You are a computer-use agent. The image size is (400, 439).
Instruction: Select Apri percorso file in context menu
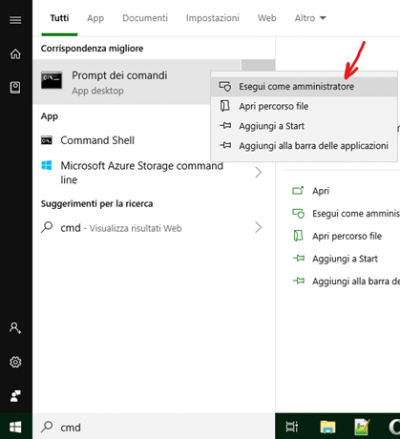pyautogui.click(x=304, y=106)
